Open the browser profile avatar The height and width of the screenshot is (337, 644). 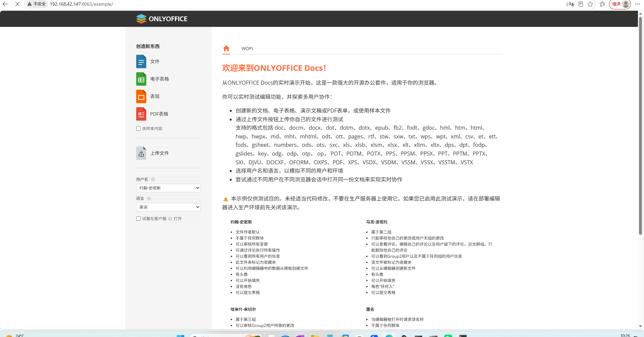626,4
